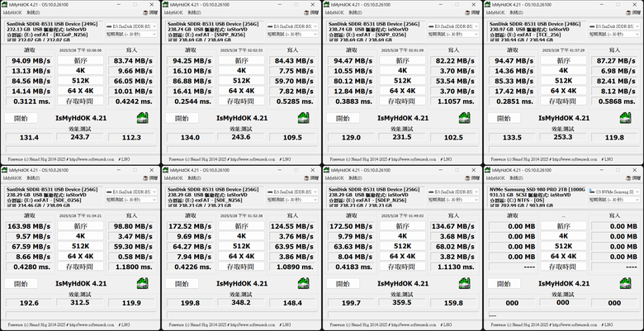Click green benchmark icon in SDE_O256 window

[x=143, y=283]
